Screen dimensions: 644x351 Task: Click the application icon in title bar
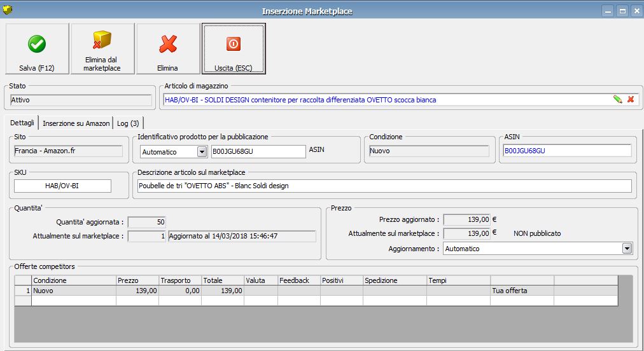8,10
